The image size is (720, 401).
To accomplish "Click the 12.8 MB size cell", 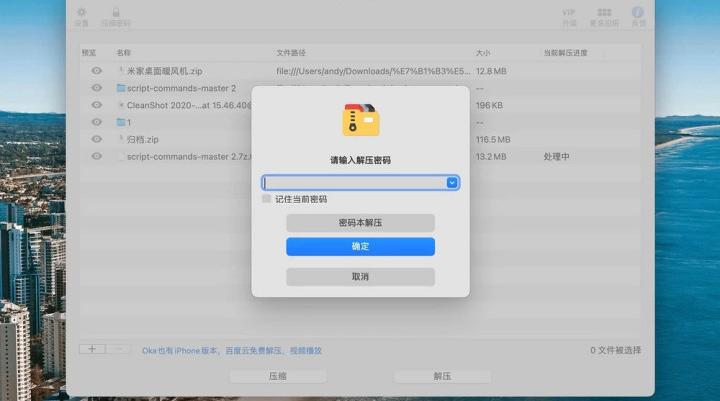I will point(491,71).
